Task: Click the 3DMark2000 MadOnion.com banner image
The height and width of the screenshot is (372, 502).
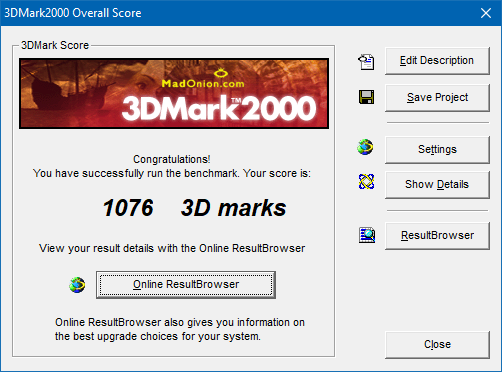Action: pyautogui.click(x=174, y=93)
